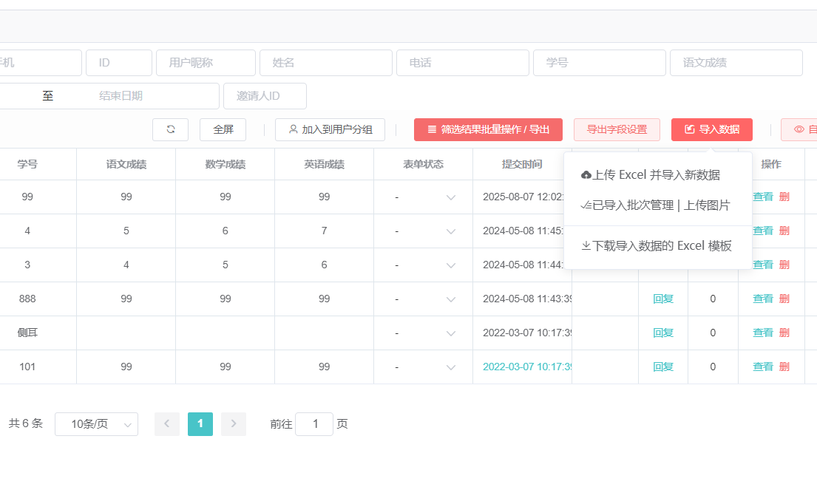Click 回复 link in 学号 101 row
Screen dimensions: 817x504
coord(663,367)
